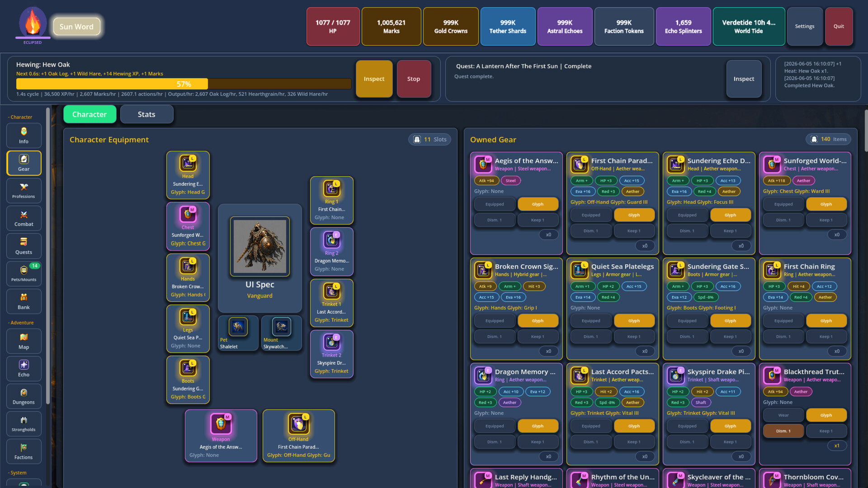
Task: Open the Dungeons sidebar section
Action: pyautogui.click(x=24, y=396)
